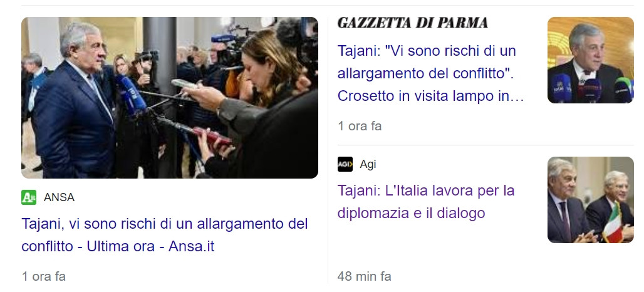Viewport: 644px width, 292px height.
Task: Open Agi headline 'L'Italia lavora per la diplomazia'
Action: [426, 202]
